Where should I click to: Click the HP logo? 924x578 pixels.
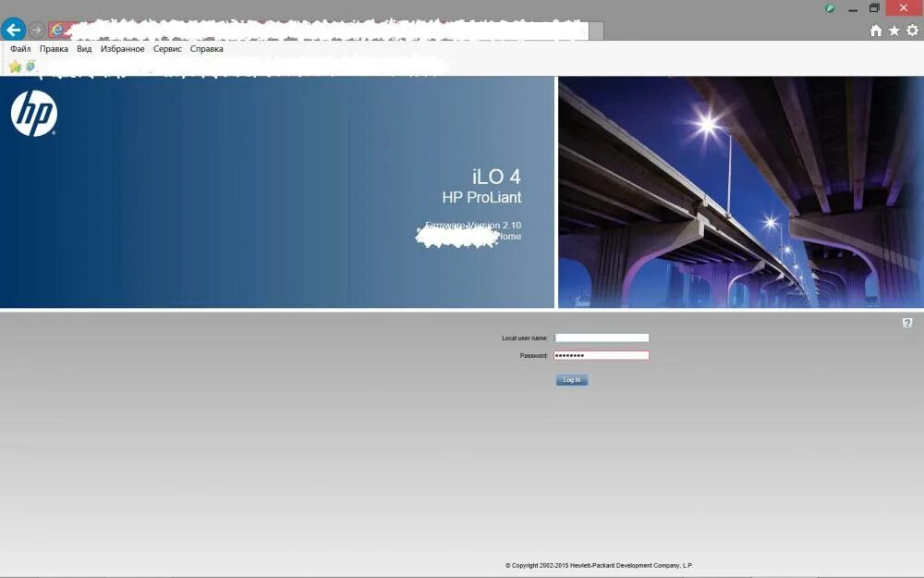coord(33,113)
